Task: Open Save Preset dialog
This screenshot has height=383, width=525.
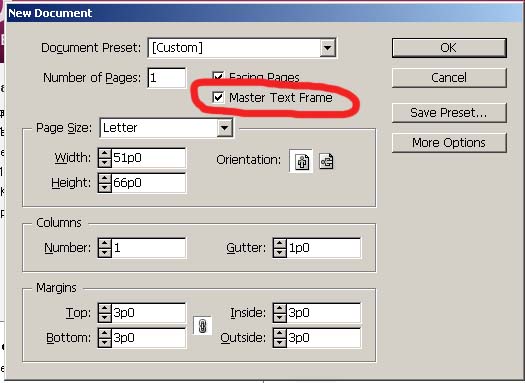Action: click(x=449, y=113)
